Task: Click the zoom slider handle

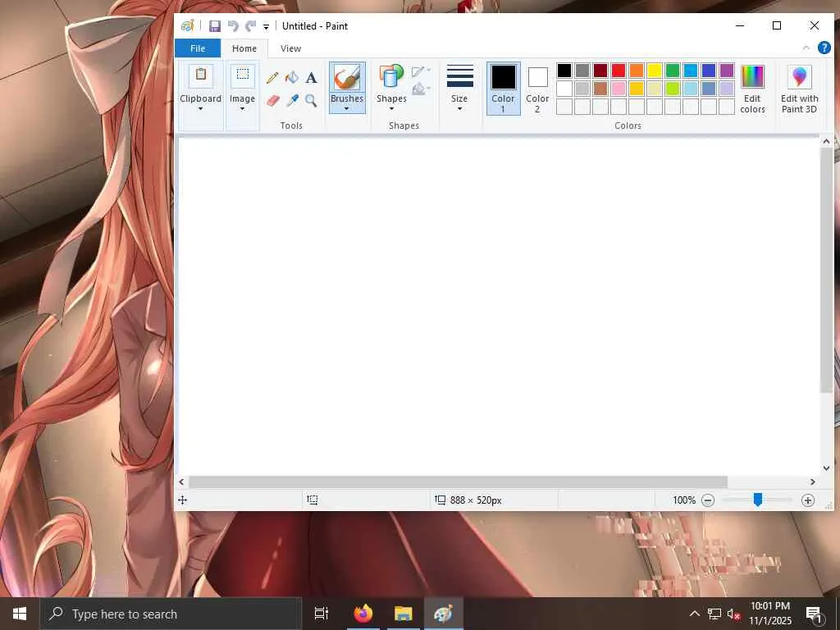Action: coord(757,500)
